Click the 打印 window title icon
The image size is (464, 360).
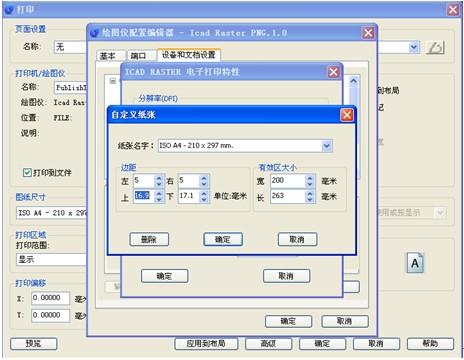[x=9, y=10]
